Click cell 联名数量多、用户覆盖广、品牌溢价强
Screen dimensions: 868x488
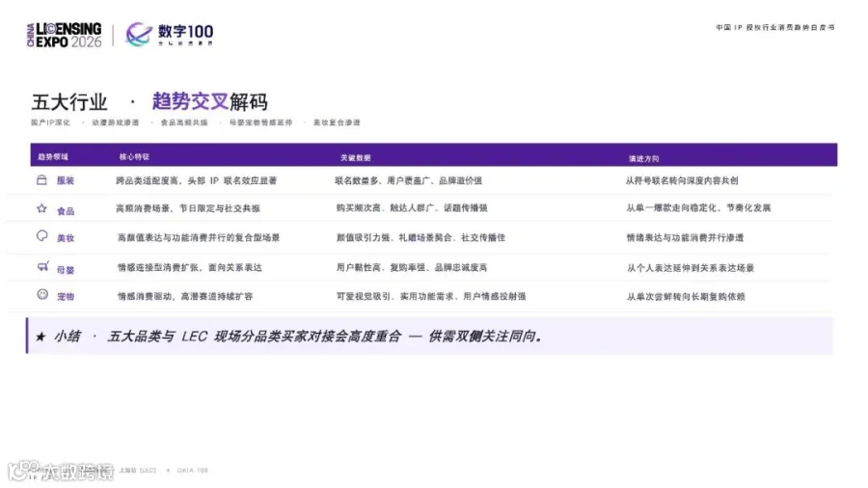pos(409,181)
